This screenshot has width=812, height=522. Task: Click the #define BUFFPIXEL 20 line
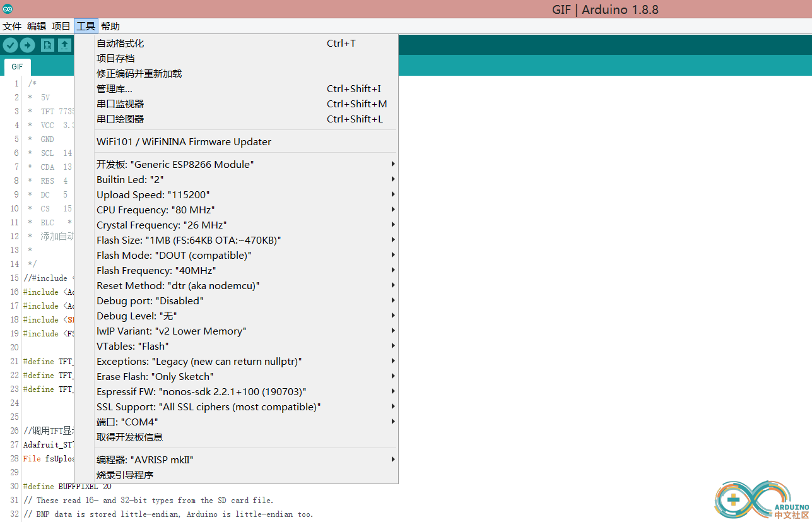tap(67, 487)
